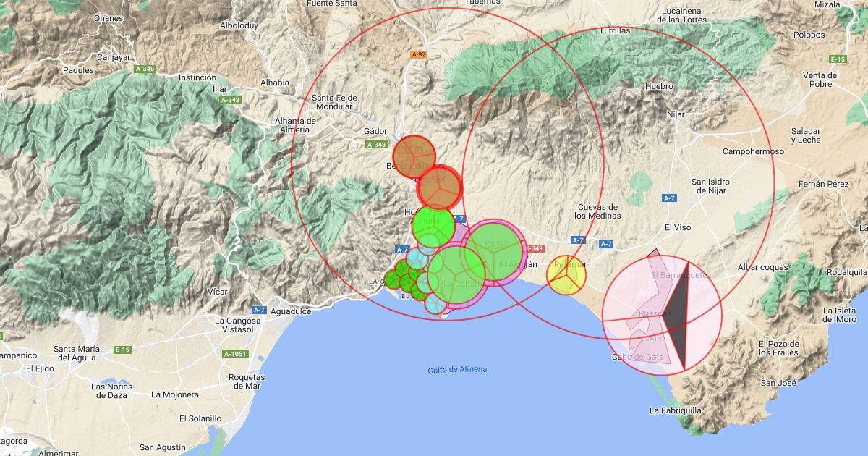Click the A-1051 road shield
This screenshot has width=868, height=456.
click(234, 354)
